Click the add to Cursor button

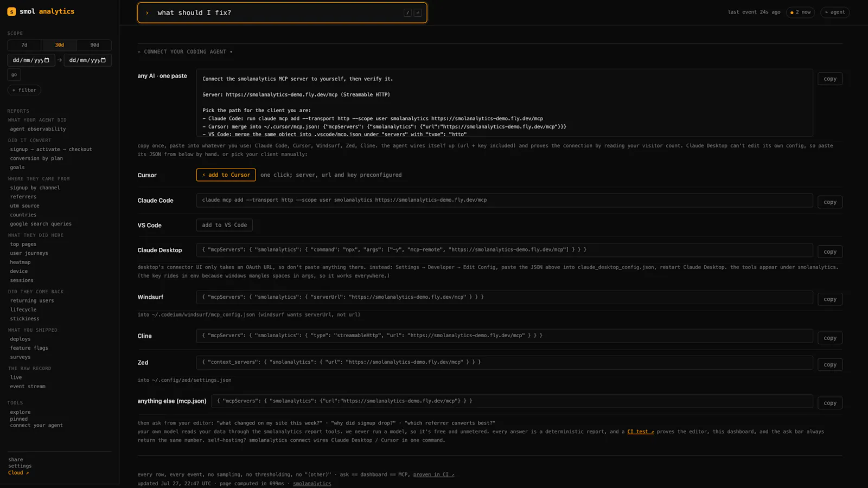coord(226,175)
